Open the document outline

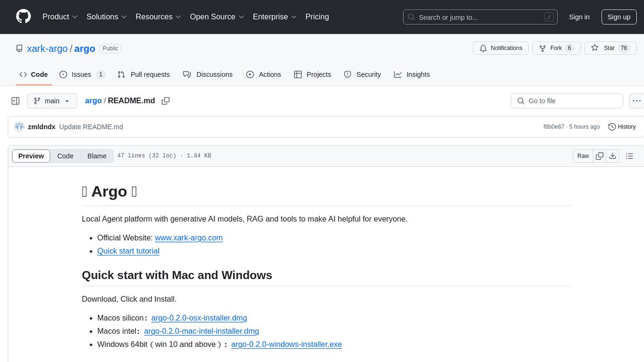[629, 156]
